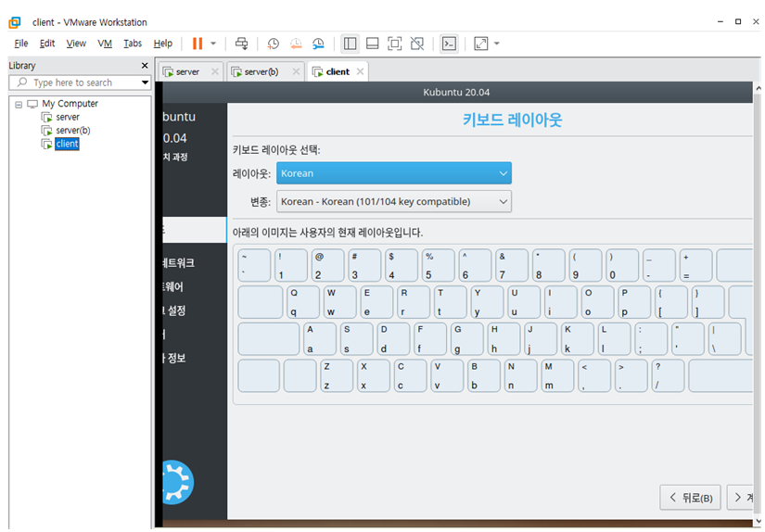765x532 pixels.
Task: Open the power options dropdown arrow
Action: coord(213,44)
